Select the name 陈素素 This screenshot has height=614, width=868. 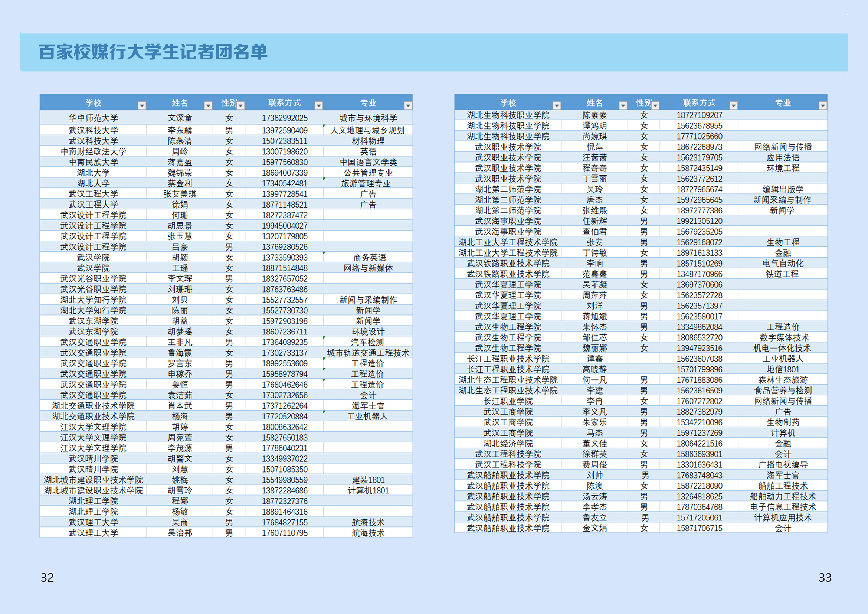pyautogui.click(x=595, y=115)
